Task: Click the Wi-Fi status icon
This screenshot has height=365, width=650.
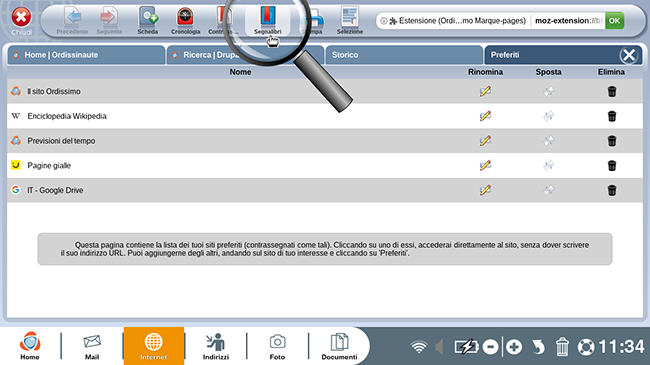Action: pyautogui.click(x=419, y=347)
